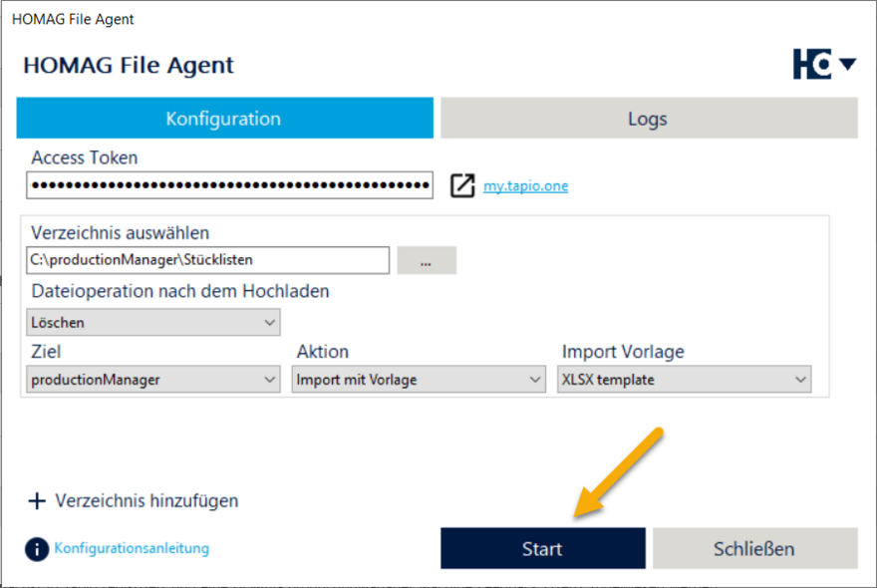The width and height of the screenshot is (877, 588).
Task: Open the Logs tab
Action: pos(648,119)
